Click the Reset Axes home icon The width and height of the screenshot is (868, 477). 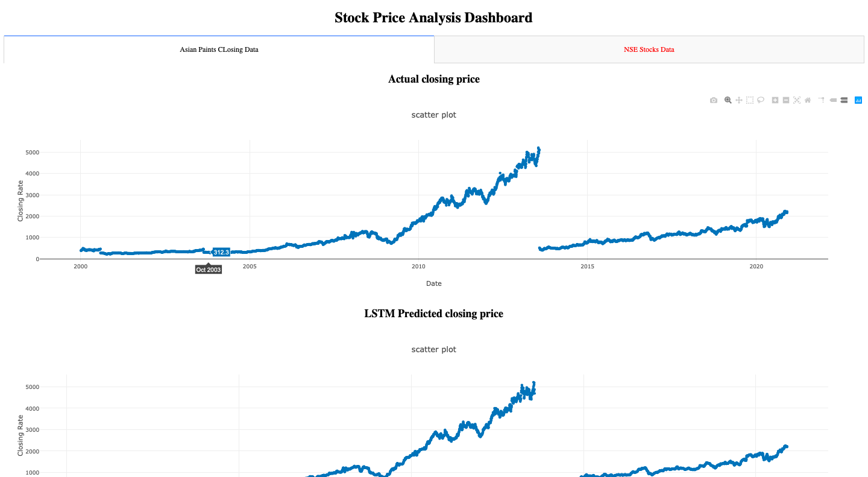pos(808,100)
